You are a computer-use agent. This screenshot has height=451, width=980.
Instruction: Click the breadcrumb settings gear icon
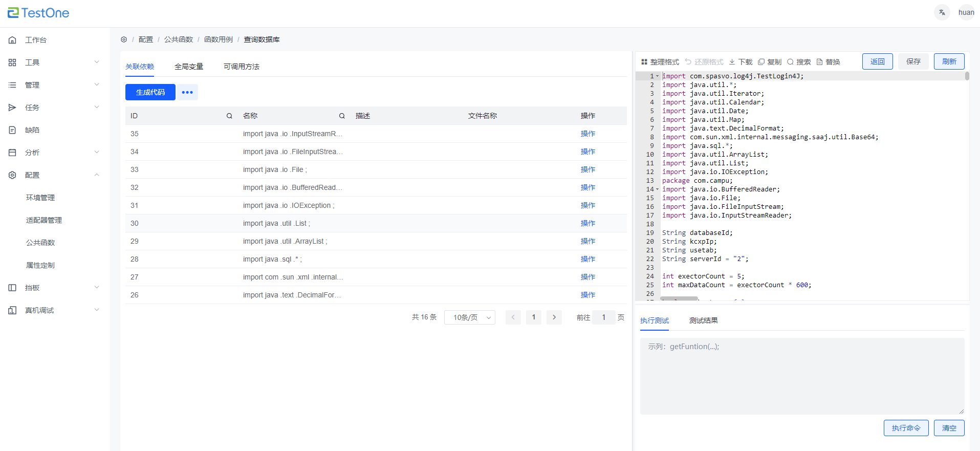coord(124,39)
